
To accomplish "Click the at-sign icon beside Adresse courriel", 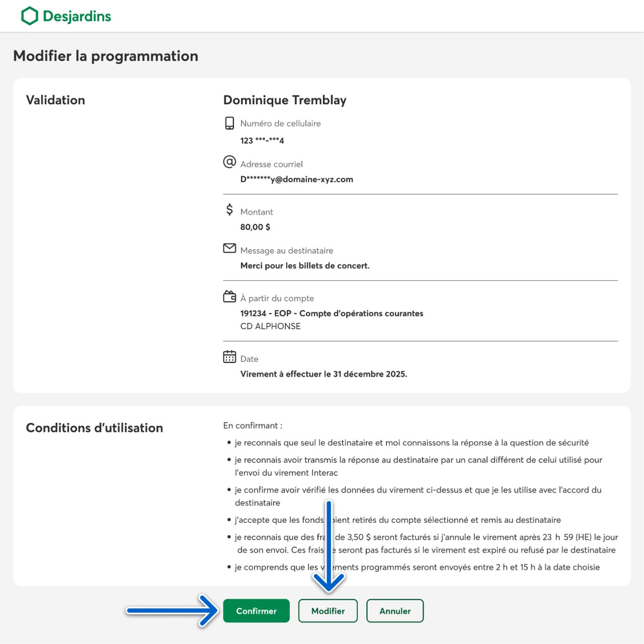I will click(x=229, y=162).
